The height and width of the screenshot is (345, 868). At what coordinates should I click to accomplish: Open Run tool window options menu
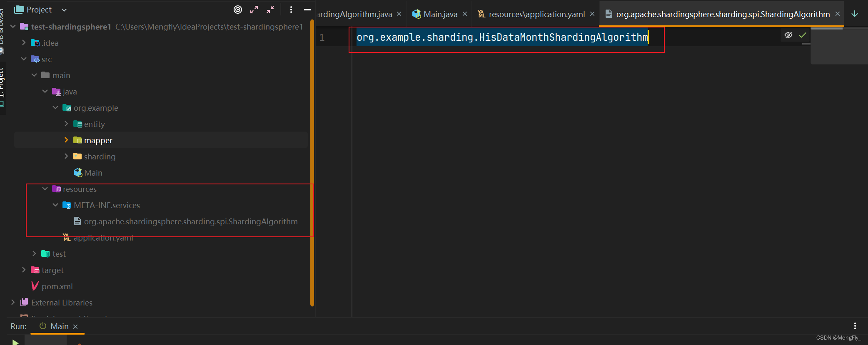pos(855,326)
